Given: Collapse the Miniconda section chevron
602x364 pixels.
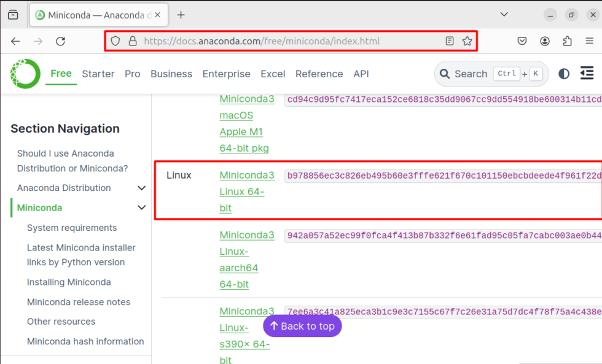Looking at the screenshot, I should (142, 207).
